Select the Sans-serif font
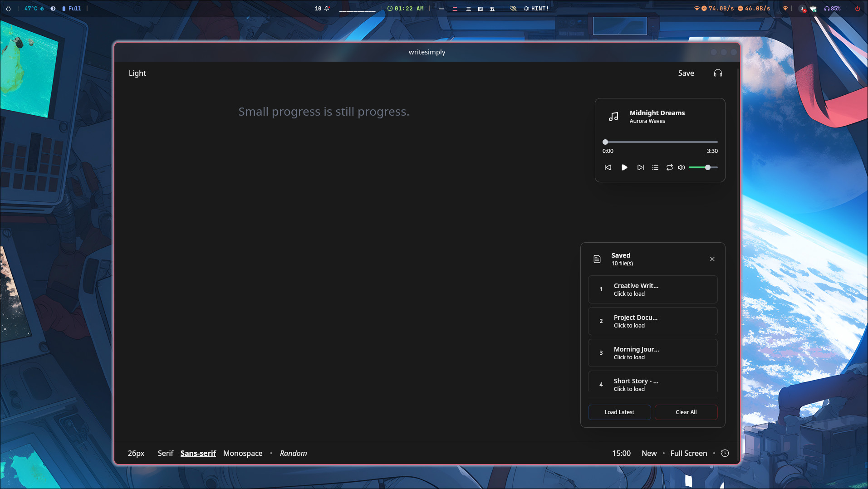The image size is (868, 489). pyautogui.click(x=198, y=453)
